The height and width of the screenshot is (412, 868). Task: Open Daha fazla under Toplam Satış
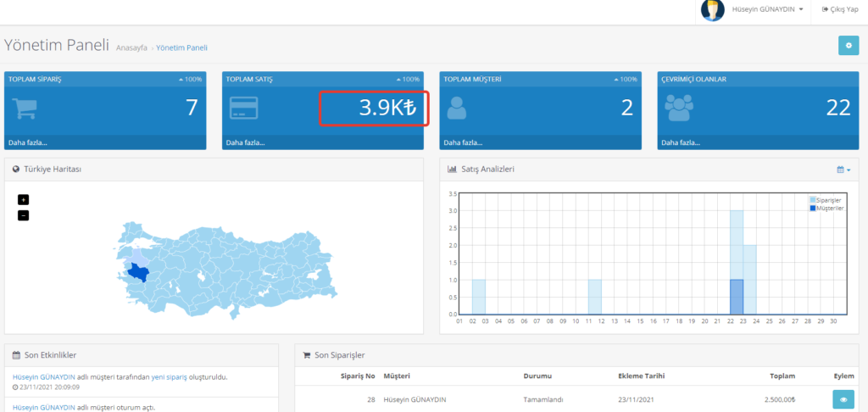(x=245, y=142)
